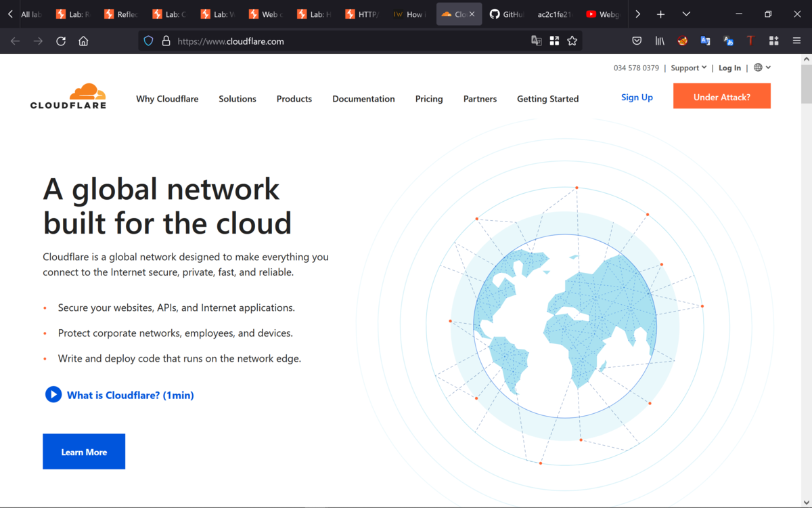
Task: Open the Documentation menu item
Action: click(x=363, y=99)
